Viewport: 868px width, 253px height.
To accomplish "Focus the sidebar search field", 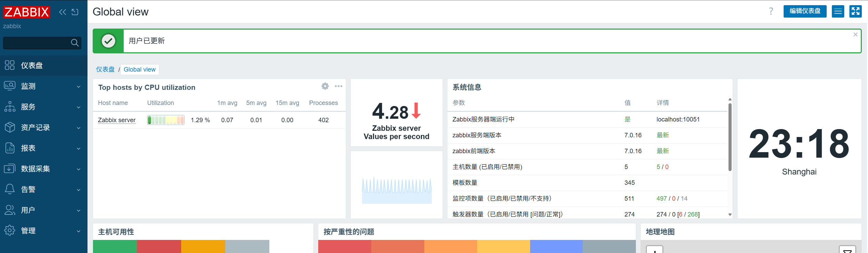I will [42, 43].
